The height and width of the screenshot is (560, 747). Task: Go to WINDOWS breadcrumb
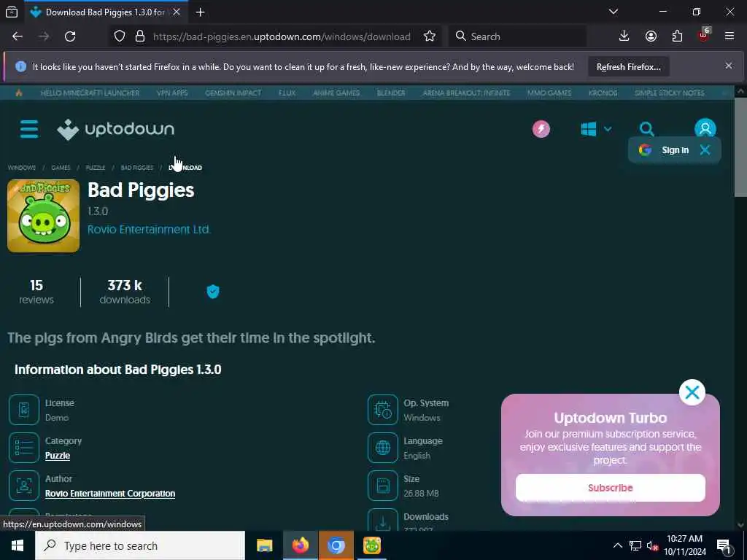[22, 168]
